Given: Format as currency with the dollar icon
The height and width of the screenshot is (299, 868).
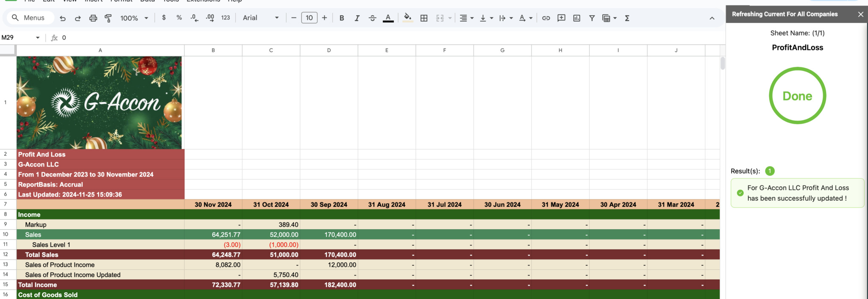Looking at the screenshot, I should (164, 18).
